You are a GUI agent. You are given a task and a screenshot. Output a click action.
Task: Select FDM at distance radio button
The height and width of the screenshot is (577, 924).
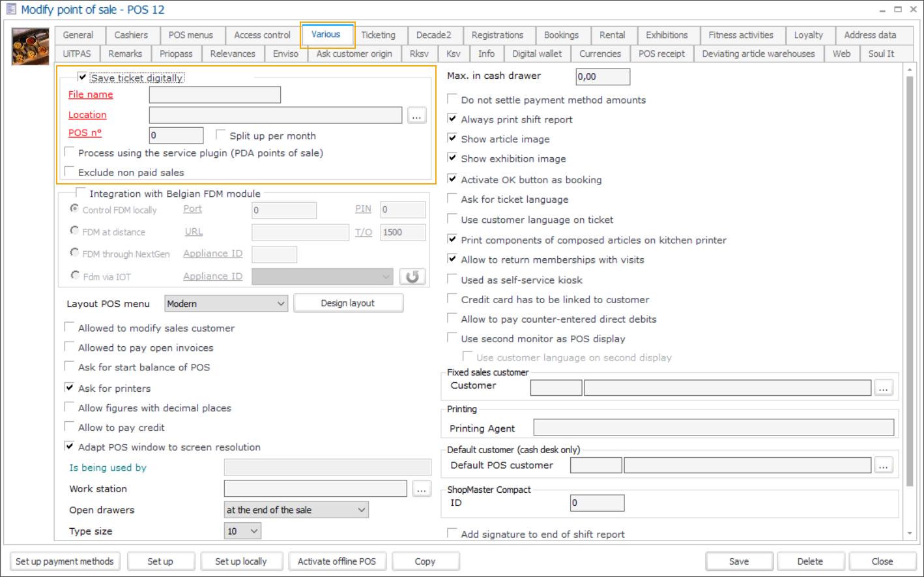pos(75,231)
